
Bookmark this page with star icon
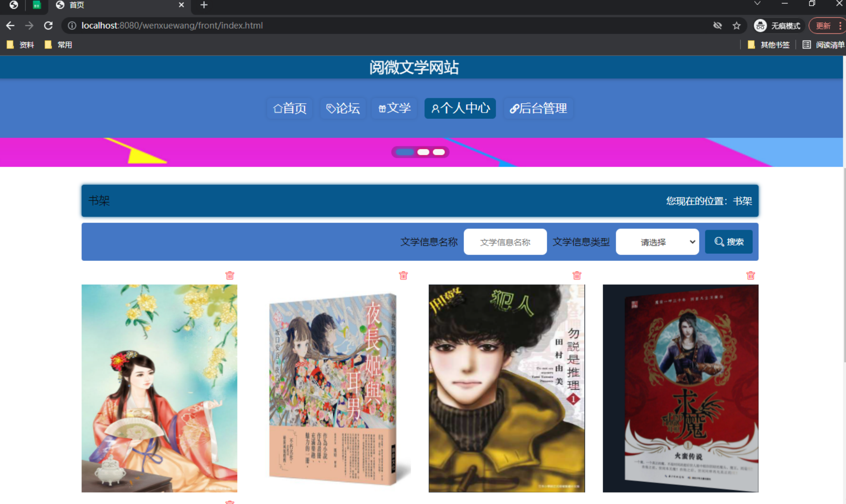[x=736, y=25]
